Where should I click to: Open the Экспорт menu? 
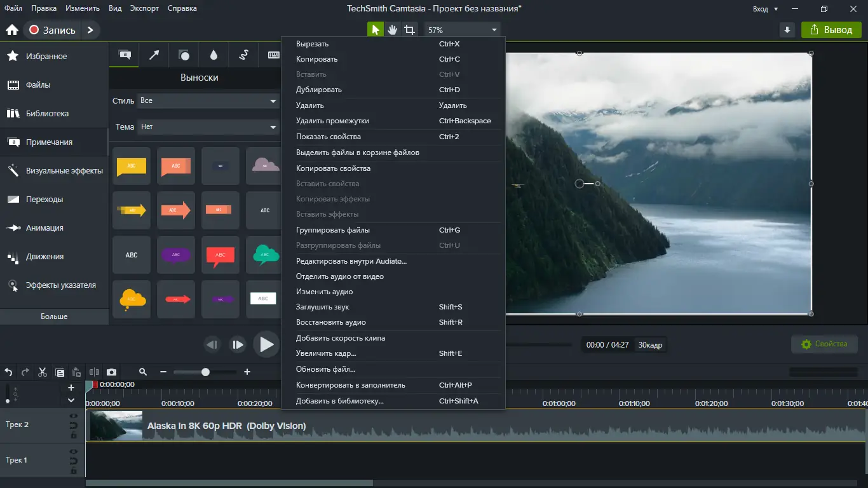click(x=144, y=8)
